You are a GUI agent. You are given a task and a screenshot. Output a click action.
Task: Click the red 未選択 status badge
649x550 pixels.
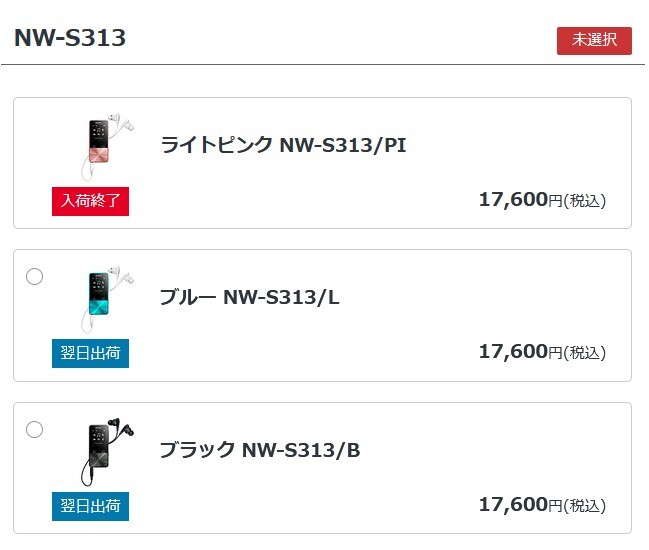point(594,41)
